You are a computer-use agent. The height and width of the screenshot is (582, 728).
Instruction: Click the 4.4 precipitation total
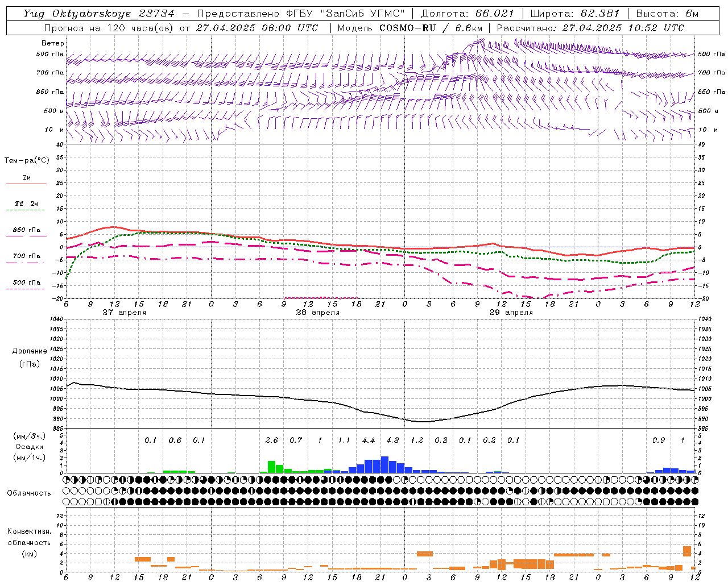click(x=369, y=440)
